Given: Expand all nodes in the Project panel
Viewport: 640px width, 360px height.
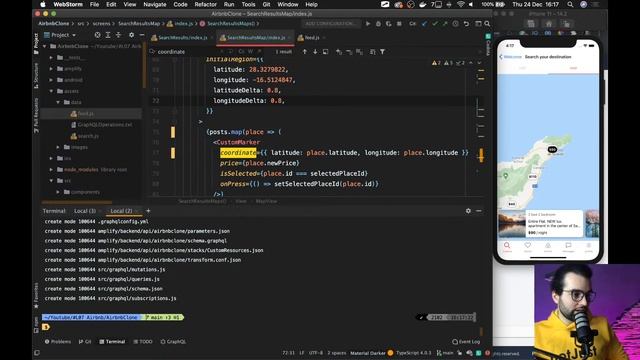Looking at the screenshot, I should [108, 35].
